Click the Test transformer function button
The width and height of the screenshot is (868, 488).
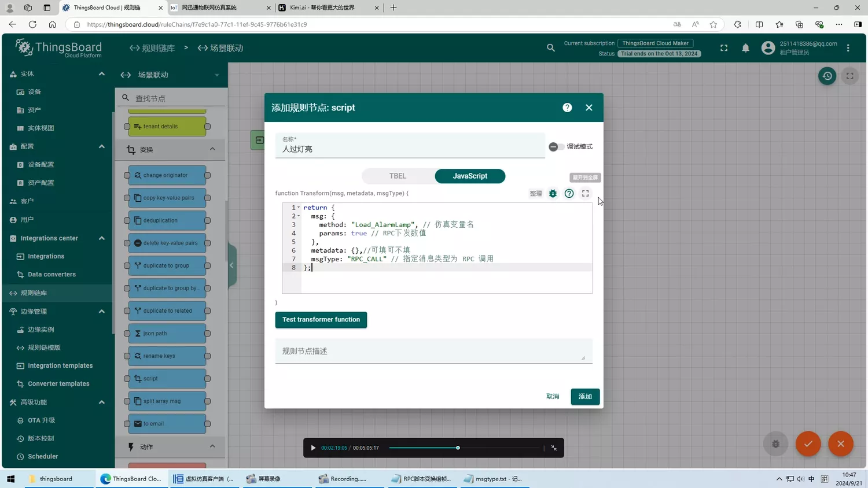click(321, 320)
